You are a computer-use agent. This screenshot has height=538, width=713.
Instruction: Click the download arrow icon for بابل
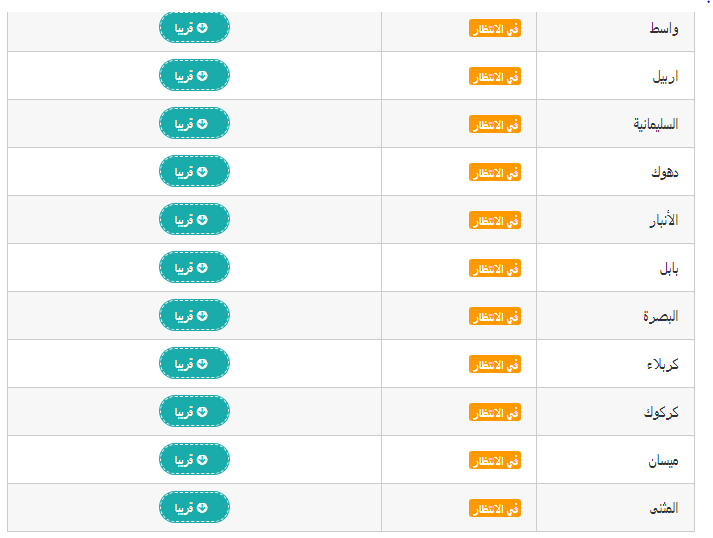[202, 268]
